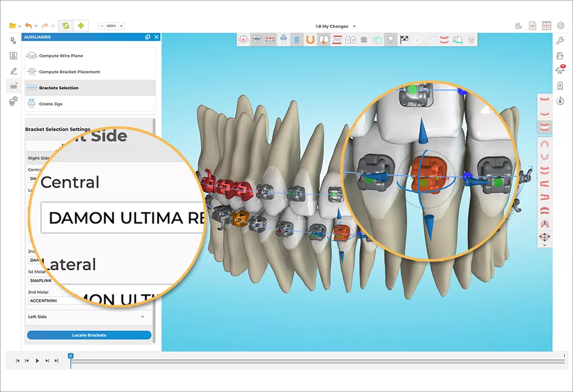Open the folder file dropdown arrow
Image resolution: width=573 pixels, height=392 pixels.
coord(19,26)
